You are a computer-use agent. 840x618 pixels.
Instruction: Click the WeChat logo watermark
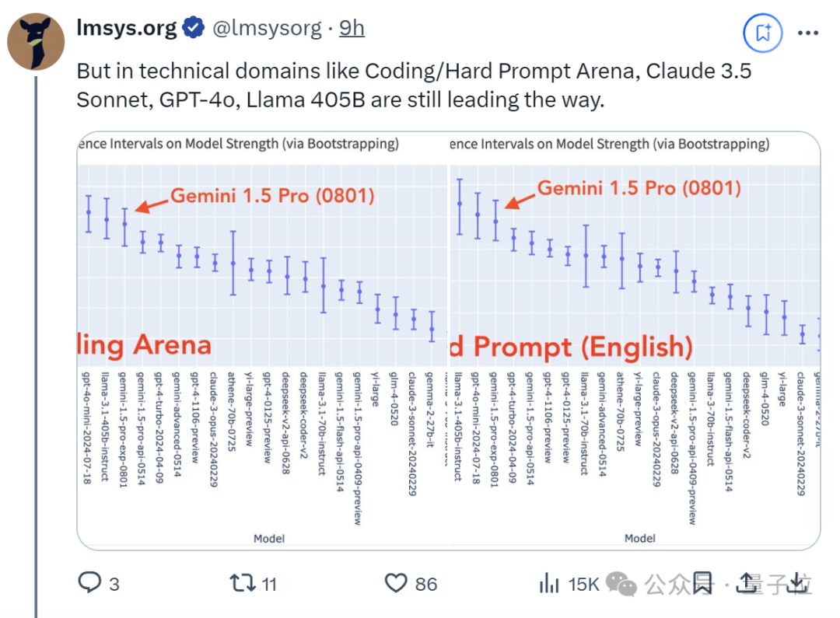coord(621,584)
